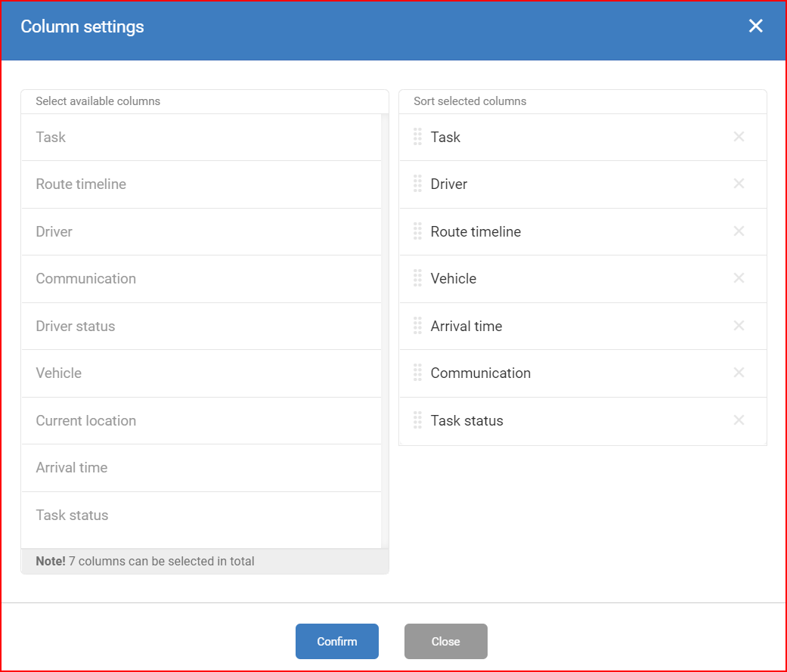Remove Communication from selected columns
The height and width of the screenshot is (672, 787).
tap(739, 373)
